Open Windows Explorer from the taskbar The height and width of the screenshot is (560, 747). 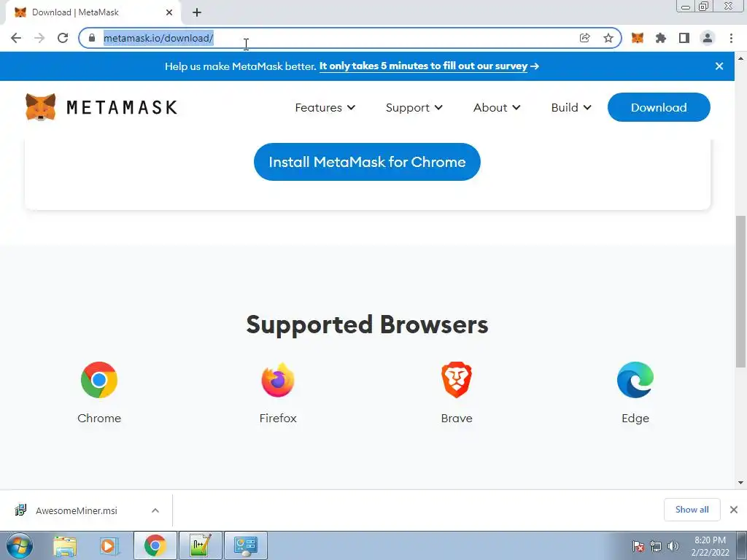pyautogui.click(x=65, y=545)
